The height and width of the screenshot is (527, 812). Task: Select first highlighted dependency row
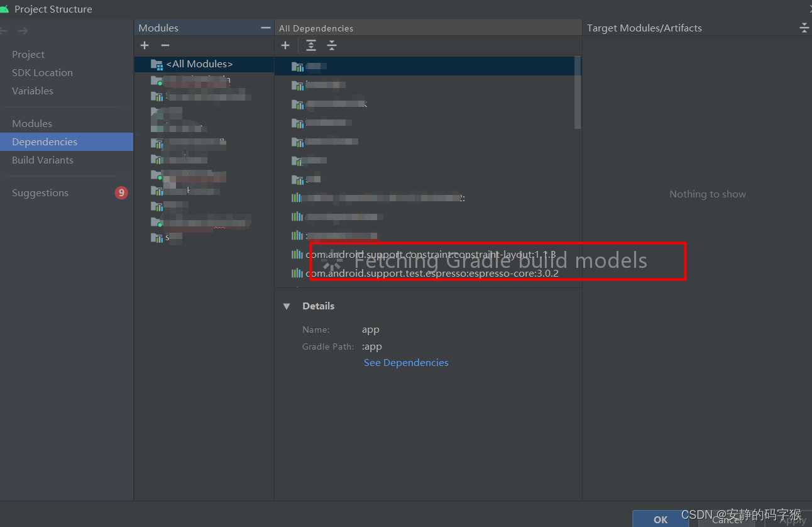tap(425, 66)
